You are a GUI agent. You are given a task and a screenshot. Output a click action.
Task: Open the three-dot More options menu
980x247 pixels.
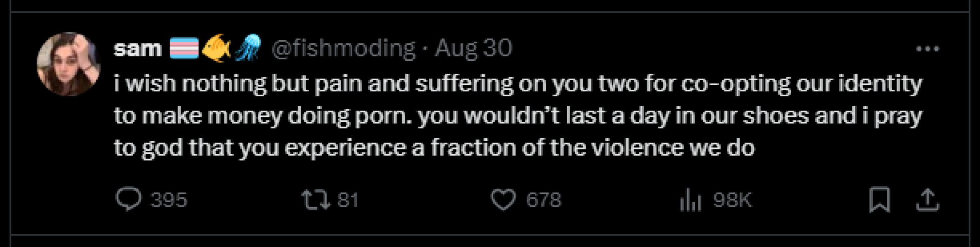(927, 49)
